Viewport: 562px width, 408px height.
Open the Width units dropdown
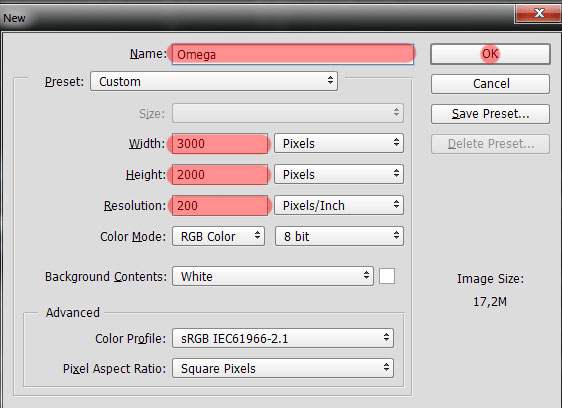339,143
